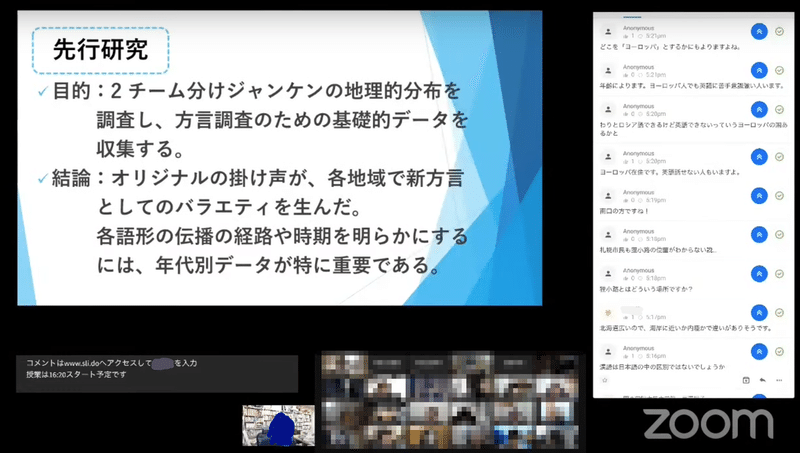Screen dimensions: 800x453
Task: Mark 漢語は日本語 comment as answered
Action: coord(779,351)
